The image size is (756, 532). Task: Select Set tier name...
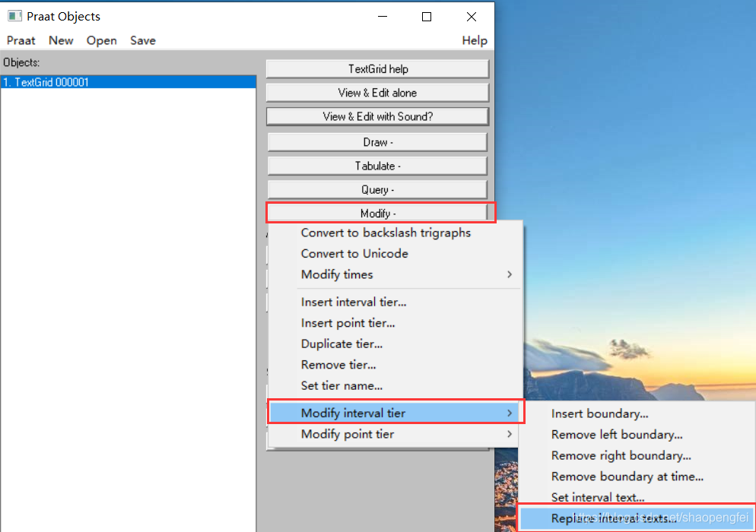click(395, 385)
